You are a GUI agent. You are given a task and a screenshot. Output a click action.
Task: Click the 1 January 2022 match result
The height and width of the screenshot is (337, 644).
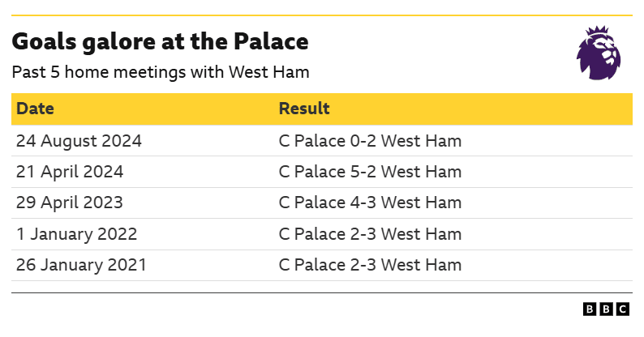[370, 234]
